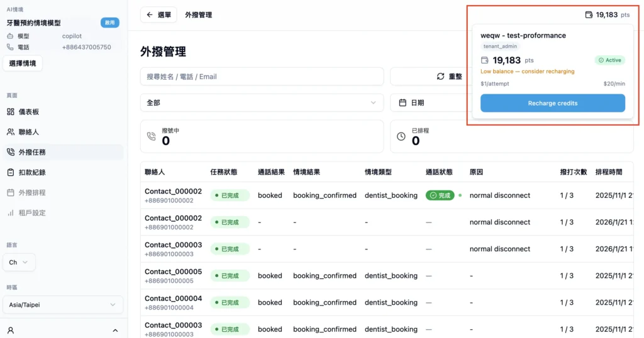Screen dimensions: 644x338
Task: Click the 原因 column header
Action: [477, 172]
